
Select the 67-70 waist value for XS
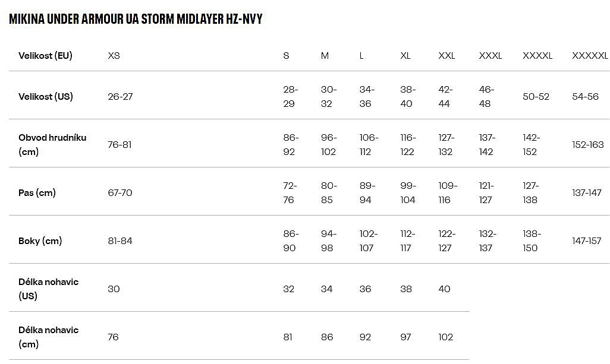[x=120, y=193]
